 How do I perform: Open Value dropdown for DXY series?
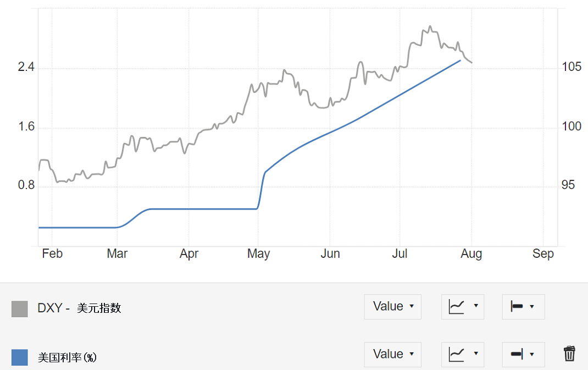click(392, 307)
